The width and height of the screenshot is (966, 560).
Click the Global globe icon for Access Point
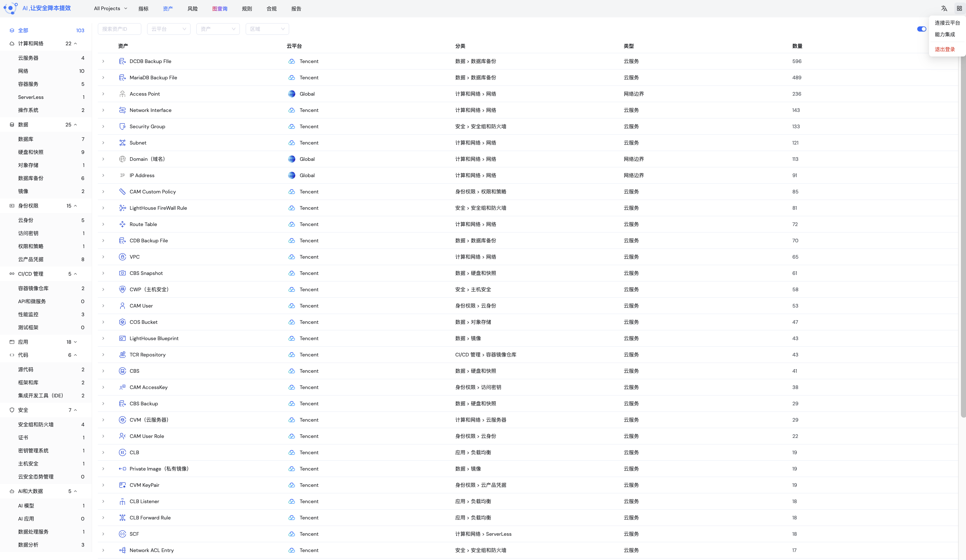click(x=292, y=94)
